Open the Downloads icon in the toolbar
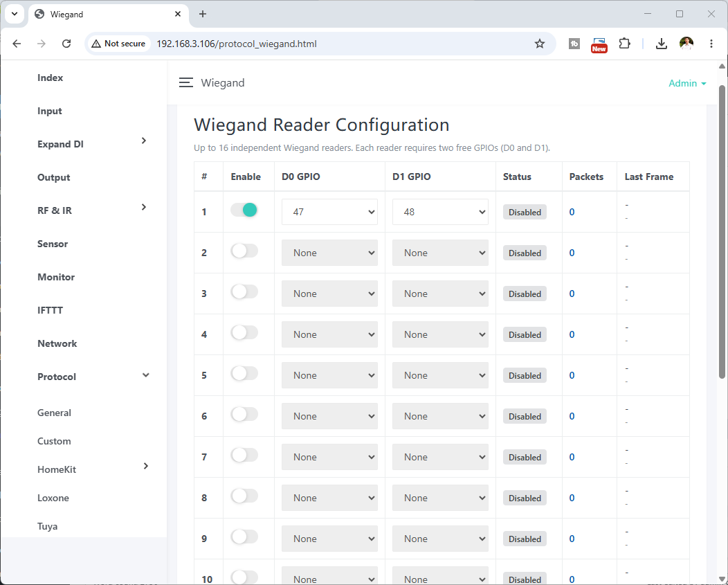This screenshot has height=585, width=728. pyautogui.click(x=661, y=44)
